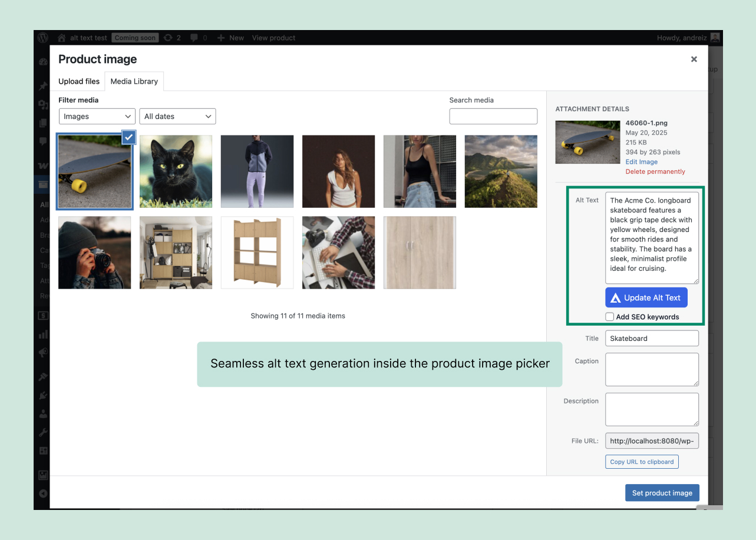This screenshot has height=540, width=756.
Task: Click the Search media input field
Action: pos(493,116)
